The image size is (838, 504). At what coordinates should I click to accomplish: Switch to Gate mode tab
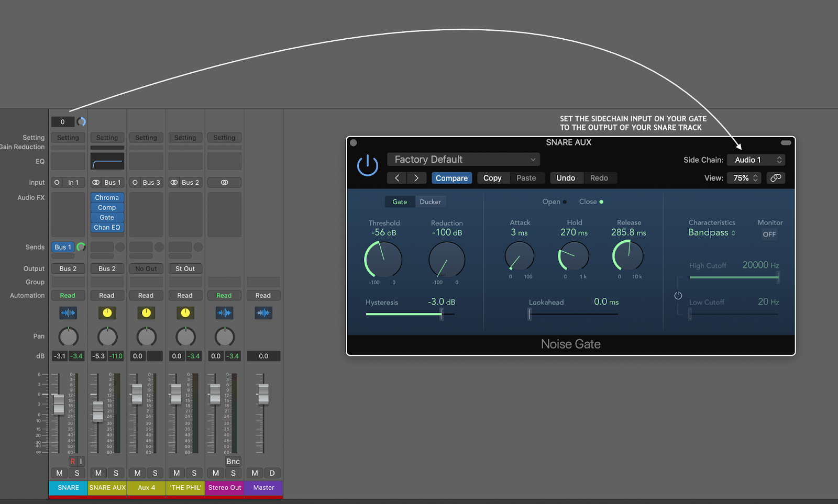pyautogui.click(x=400, y=202)
